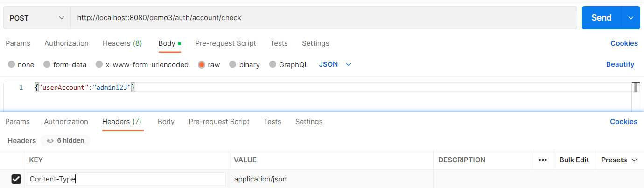Viewport: 644px width, 188px height.
Task: Beautify the JSON body
Action: 620,64
